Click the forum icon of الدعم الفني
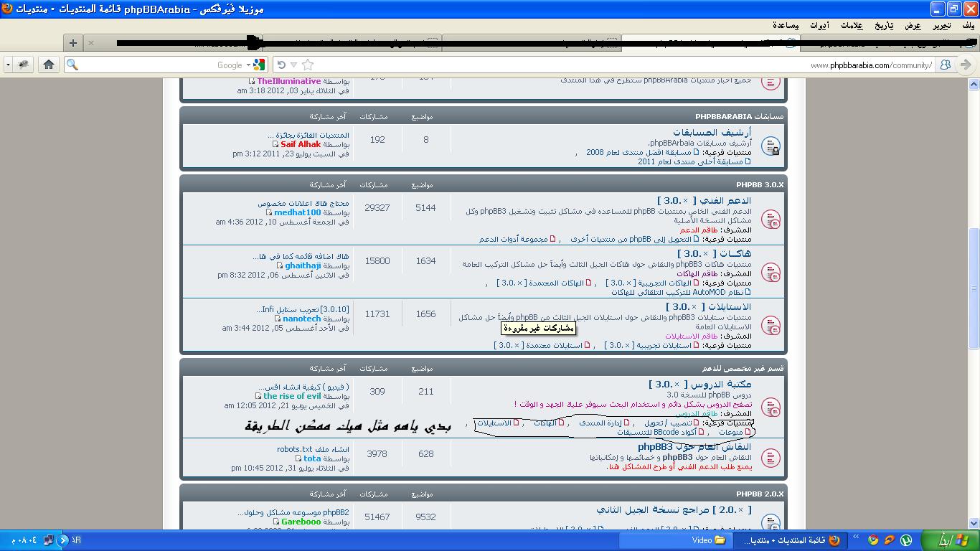980x551 pixels. coord(771,219)
